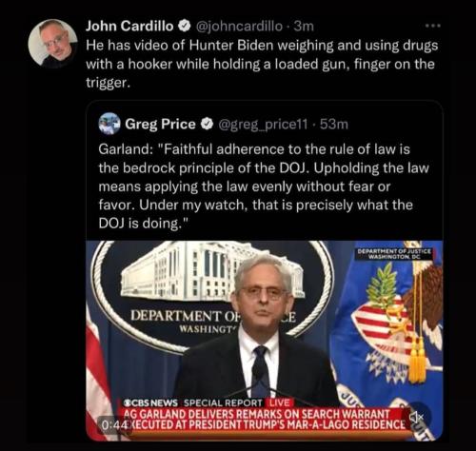Click the Hunter Biden tweet text
This screenshot has width=476, height=451.
click(x=262, y=64)
